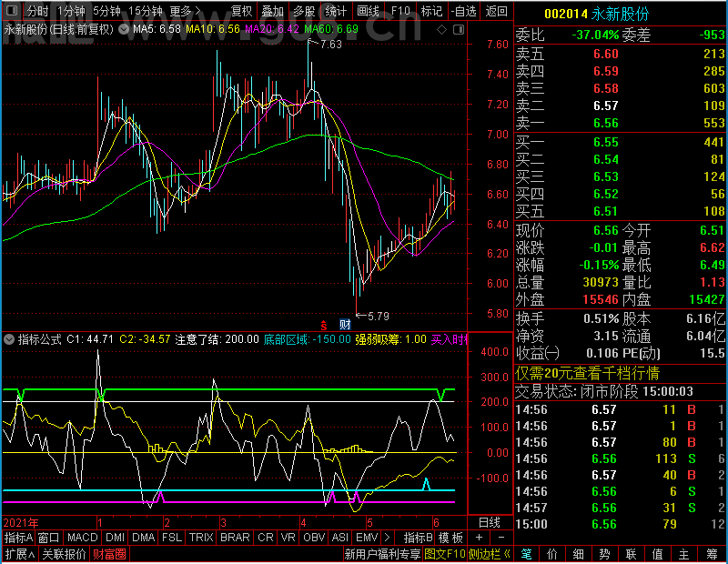The height and width of the screenshot is (564, 728).
Task: Remove stock with -自选 button
Action: pyautogui.click(x=463, y=11)
